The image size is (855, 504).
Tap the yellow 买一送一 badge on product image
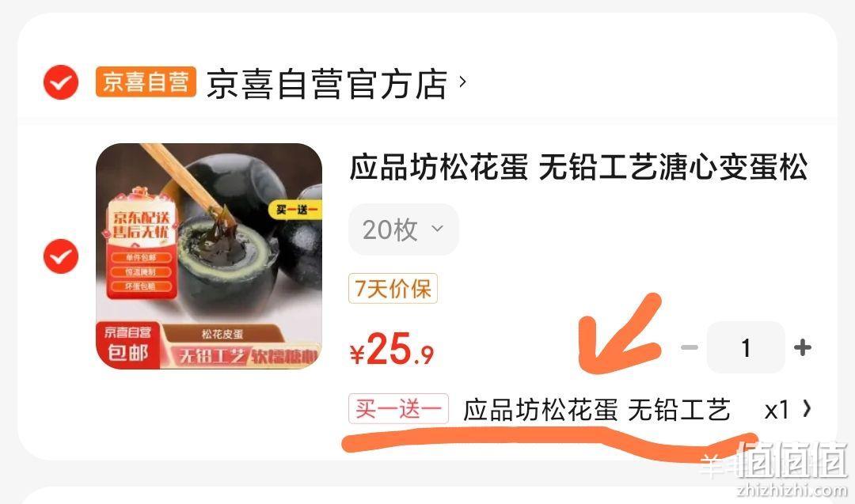pos(295,210)
